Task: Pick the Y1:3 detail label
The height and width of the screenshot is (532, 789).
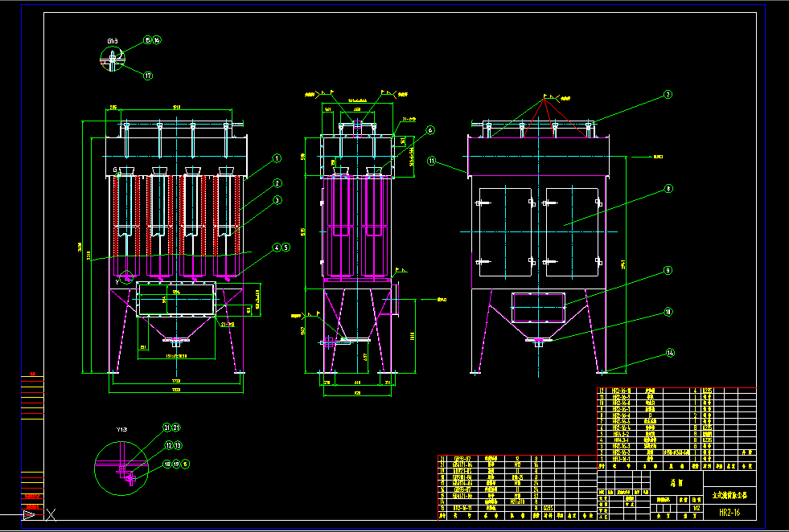Action: pyautogui.click(x=122, y=430)
